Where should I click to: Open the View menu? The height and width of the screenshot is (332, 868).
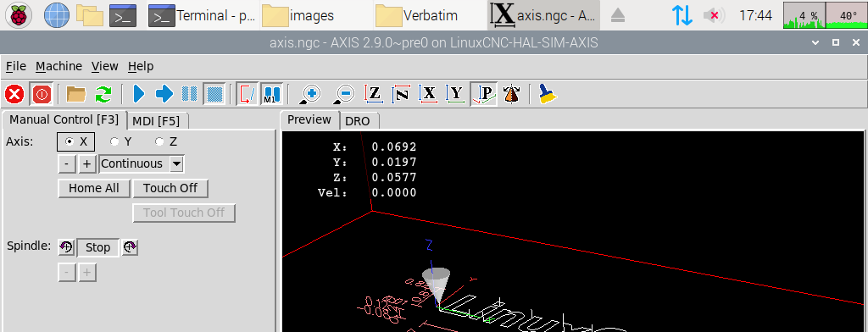tap(104, 66)
